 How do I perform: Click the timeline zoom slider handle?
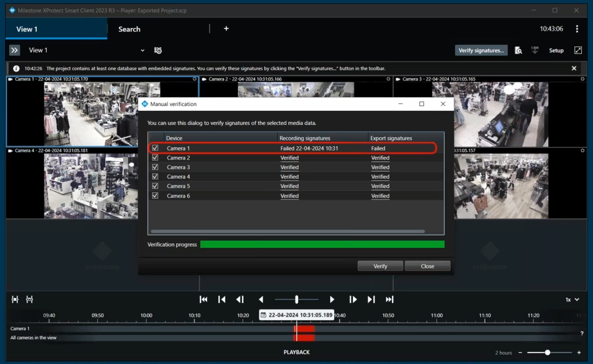coord(547,352)
